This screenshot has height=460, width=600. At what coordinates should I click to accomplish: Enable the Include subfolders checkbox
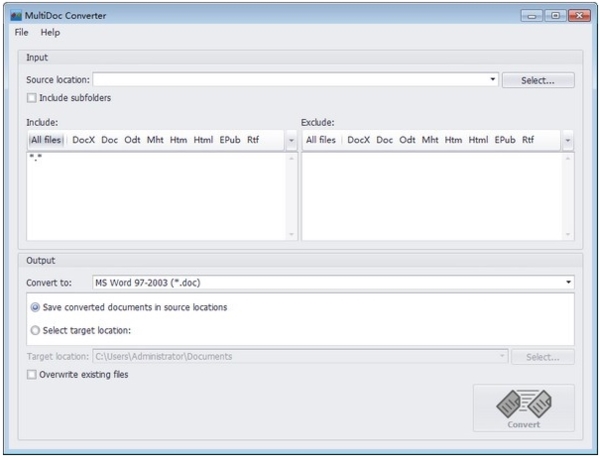(32, 97)
